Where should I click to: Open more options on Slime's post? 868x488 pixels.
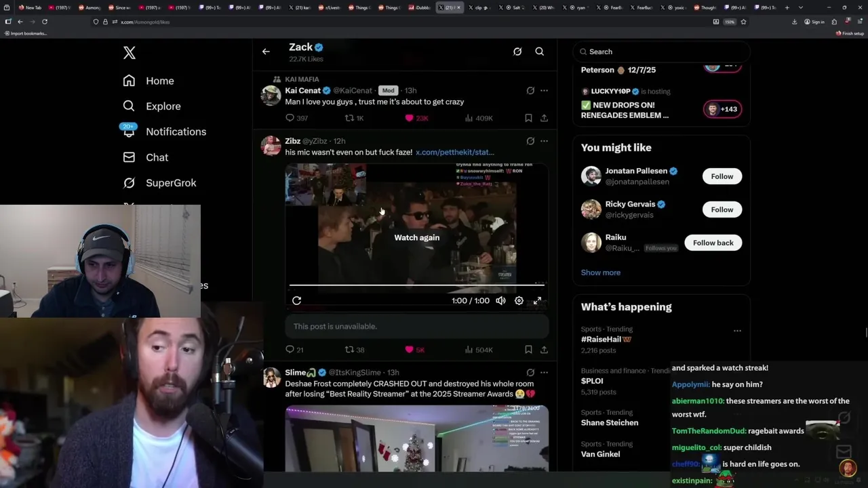tap(544, 372)
